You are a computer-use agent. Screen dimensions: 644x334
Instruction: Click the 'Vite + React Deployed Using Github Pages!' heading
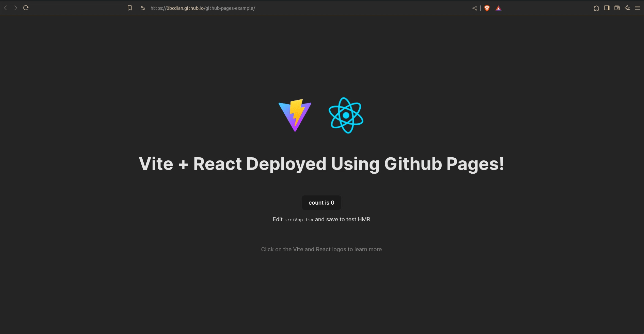pyautogui.click(x=321, y=164)
